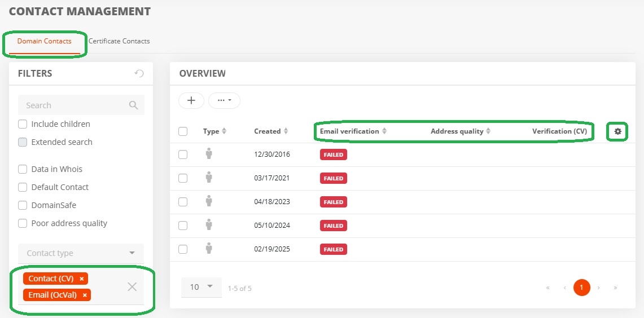Click person icon in 04/18/2023 row
This screenshot has height=318, width=644.
point(209,201)
